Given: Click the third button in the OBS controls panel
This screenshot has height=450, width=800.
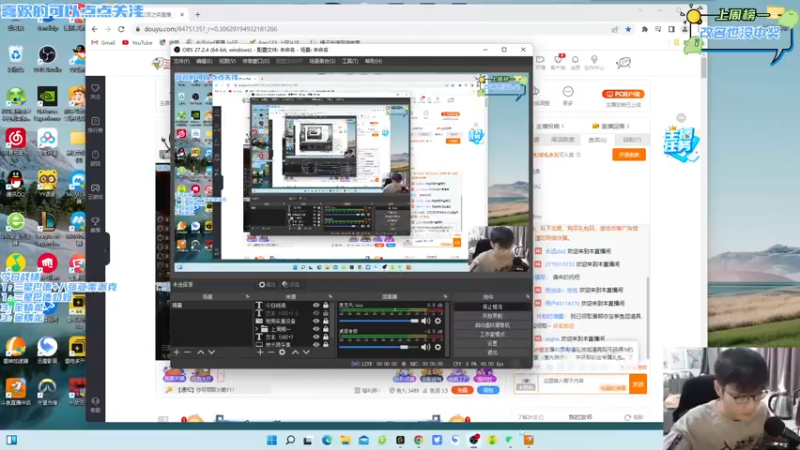Looking at the screenshot, I should 492,325.
